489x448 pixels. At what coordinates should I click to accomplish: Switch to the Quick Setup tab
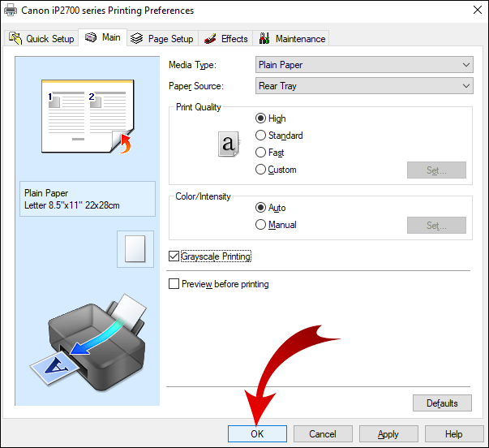click(x=41, y=38)
